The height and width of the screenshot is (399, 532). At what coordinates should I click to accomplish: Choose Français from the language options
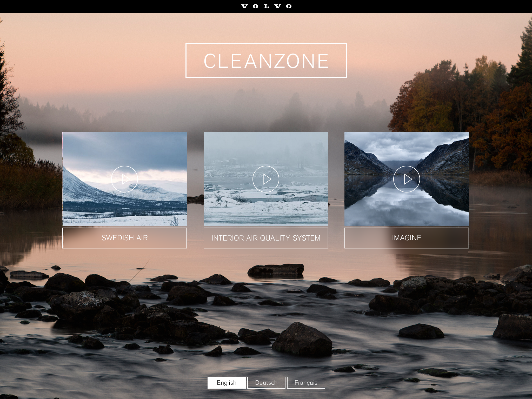click(306, 383)
